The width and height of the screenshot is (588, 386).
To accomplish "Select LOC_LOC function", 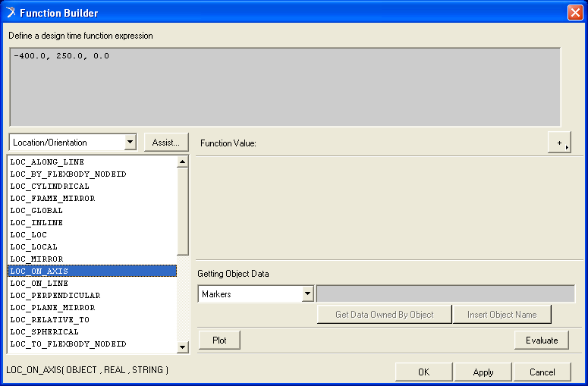I will click(92, 234).
